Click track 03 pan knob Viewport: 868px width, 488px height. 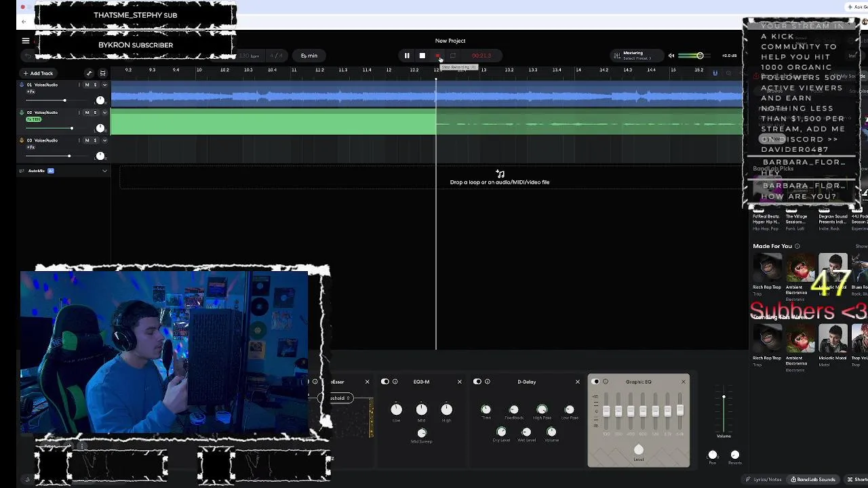tap(100, 156)
